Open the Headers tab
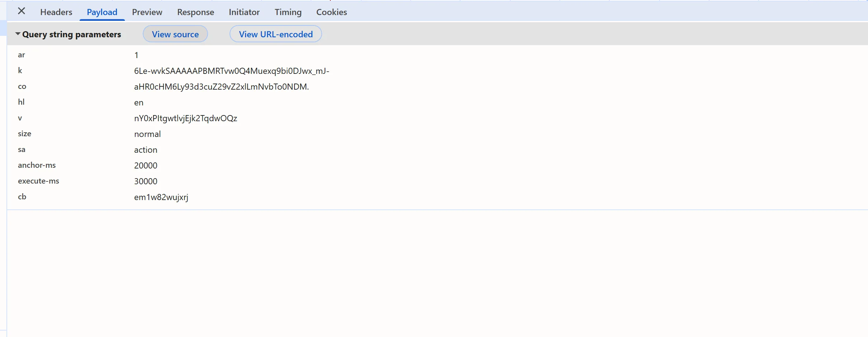 point(56,12)
